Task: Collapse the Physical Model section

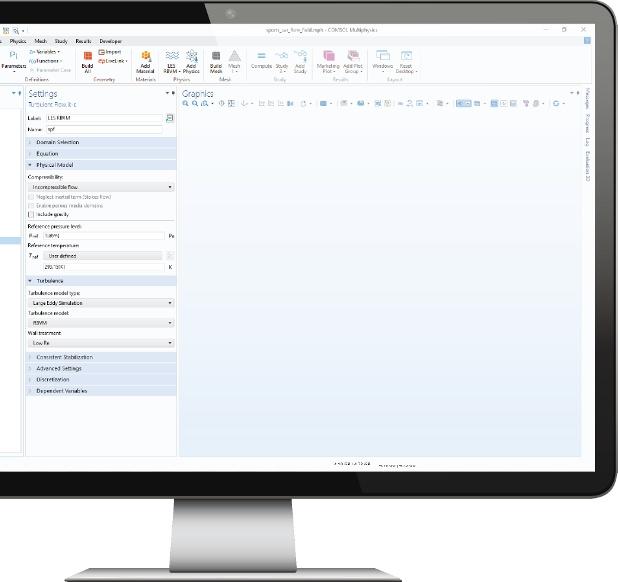Action: coord(101,165)
